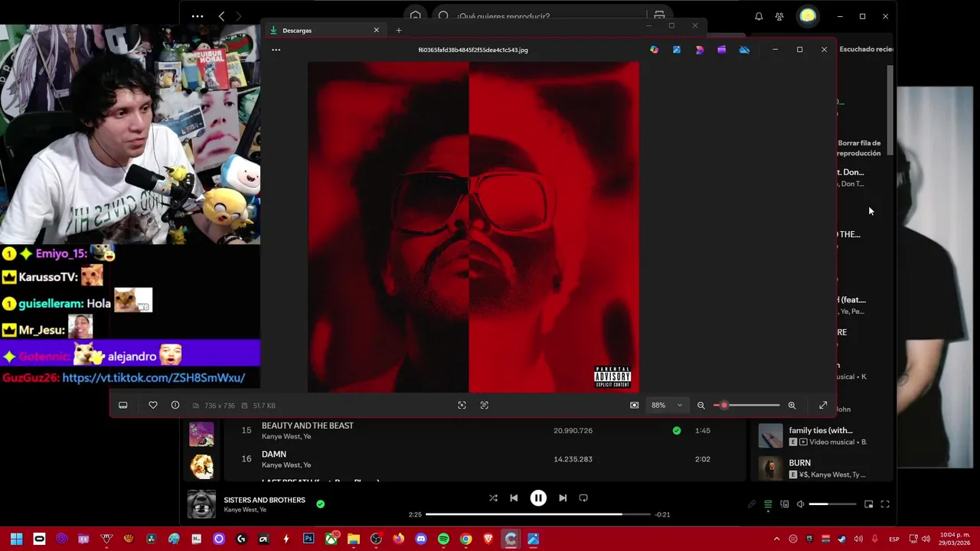Image resolution: width=980 pixels, height=551 pixels.
Task: Open Discord from the taskbar
Action: pyautogui.click(x=420, y=539)
